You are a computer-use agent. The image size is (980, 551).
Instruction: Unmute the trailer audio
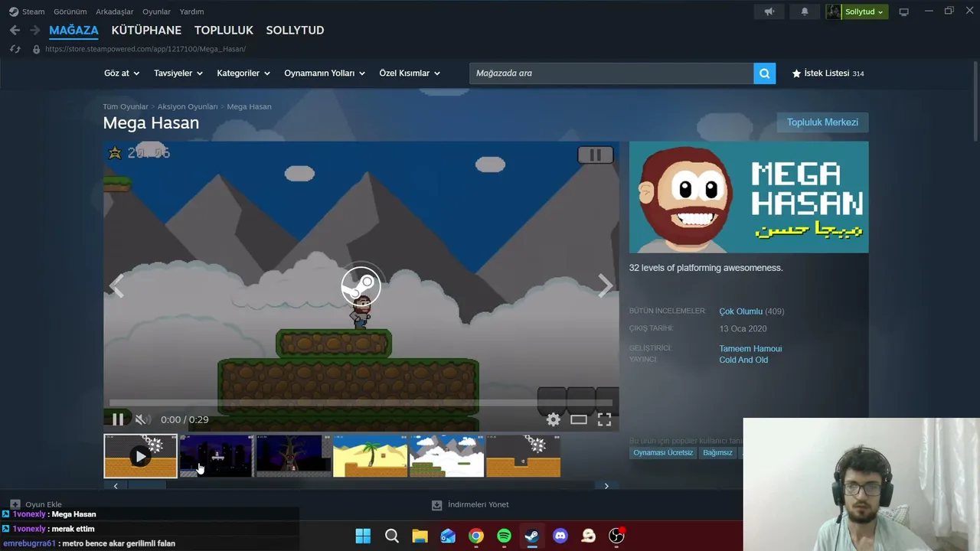tap(141, 419)
